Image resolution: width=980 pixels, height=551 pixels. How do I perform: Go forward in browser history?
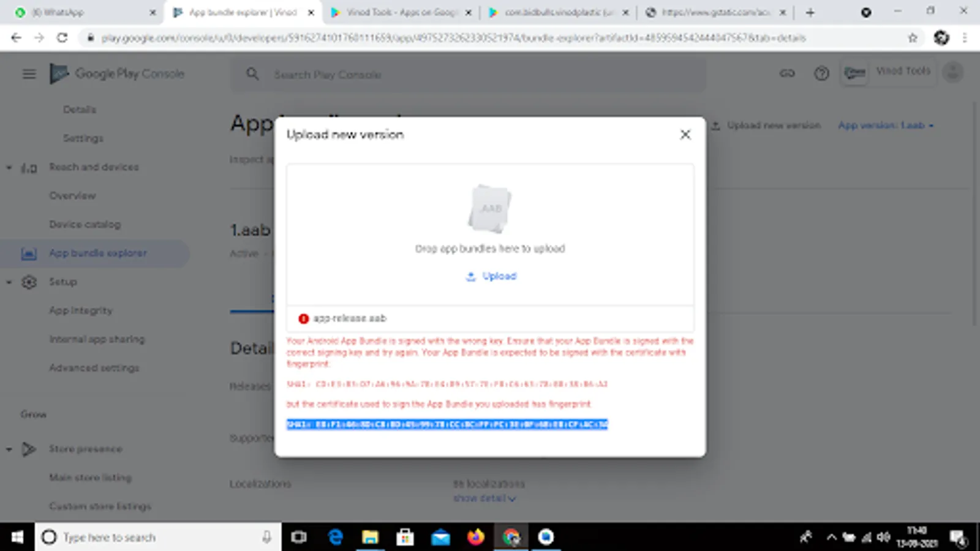click(x=39, y=38)
